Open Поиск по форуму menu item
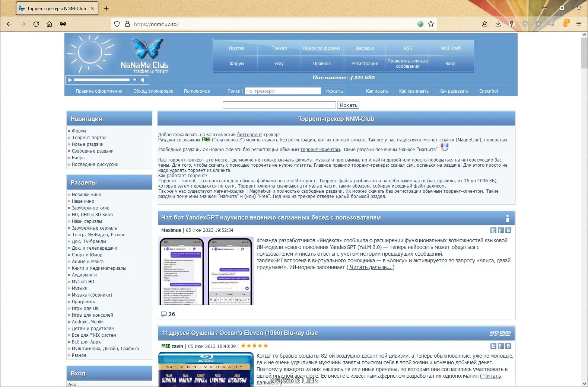Image resolution: width=588 pixels, height=387 pixels. pyautogui.click(x=322, y=48)
